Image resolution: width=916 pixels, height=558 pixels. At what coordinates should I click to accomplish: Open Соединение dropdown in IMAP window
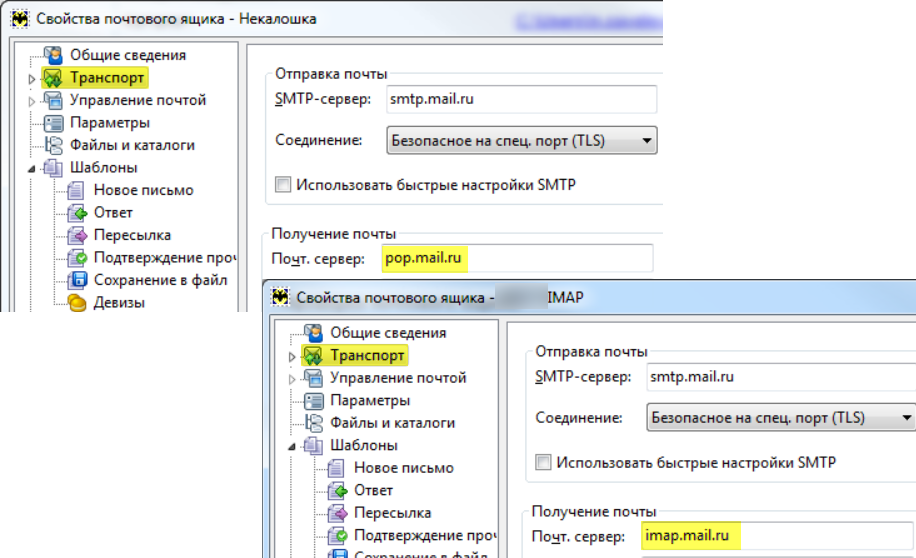781,418
